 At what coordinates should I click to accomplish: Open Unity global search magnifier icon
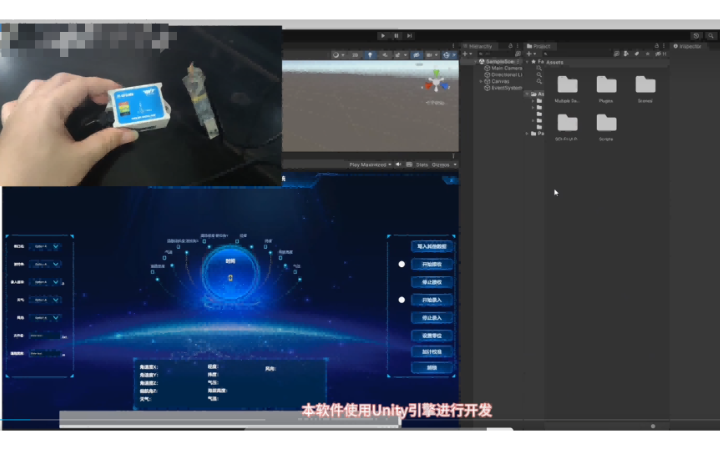pos(711,36)
